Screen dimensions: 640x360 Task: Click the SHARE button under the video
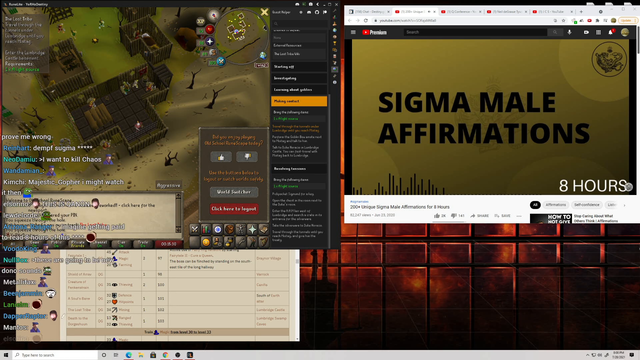point(479,216)
